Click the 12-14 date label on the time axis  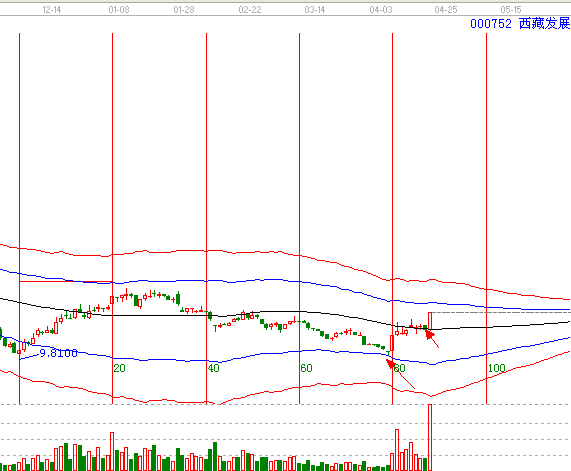pos(52,10)
